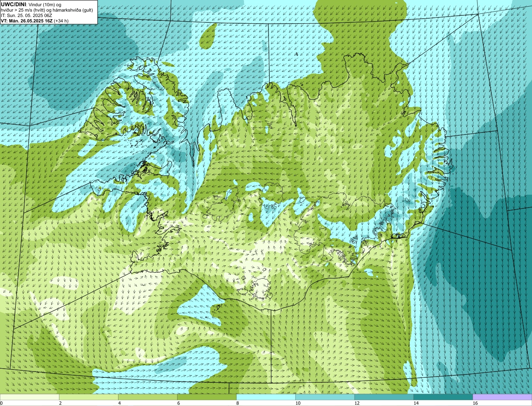Click the 10–12 m/s light teal color segment
The height and width of the screenshot is (406, 532).
tap(325, 397)
